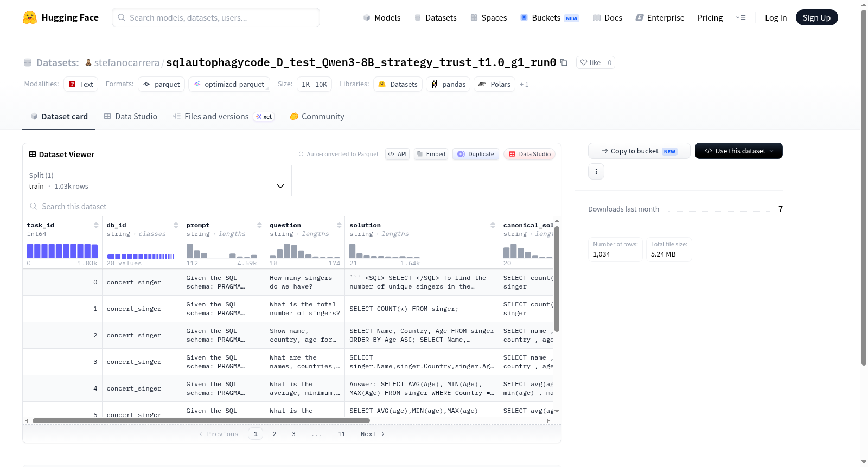Go to Pricing page
This screenshot has width=868, height=467.
(710, 17)
